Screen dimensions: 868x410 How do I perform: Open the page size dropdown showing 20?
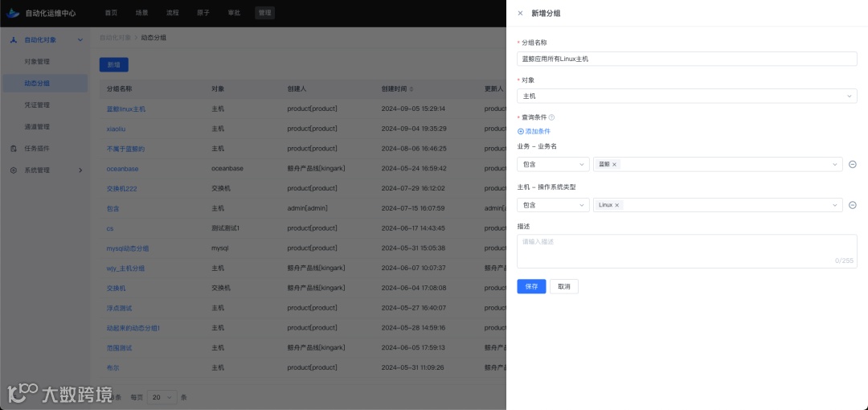[x=162, y=397]
